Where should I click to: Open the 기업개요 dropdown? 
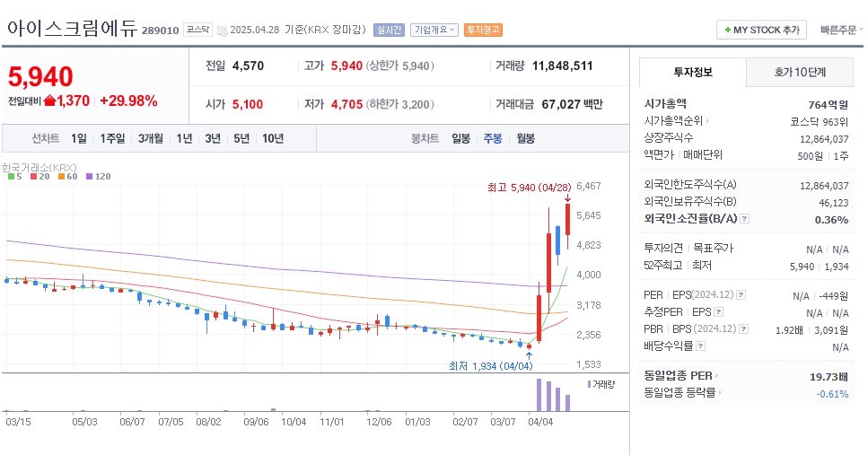click(x=434, y=30)
